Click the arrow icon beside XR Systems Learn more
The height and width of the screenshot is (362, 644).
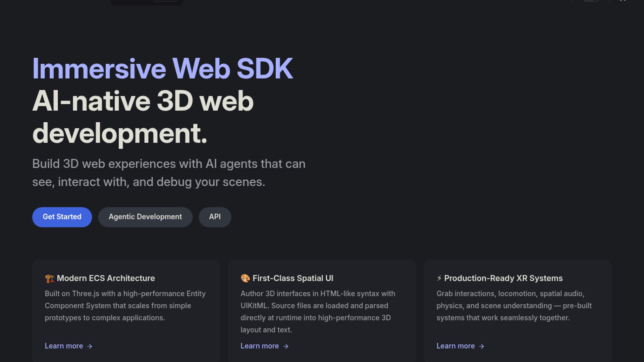[482, 346]
